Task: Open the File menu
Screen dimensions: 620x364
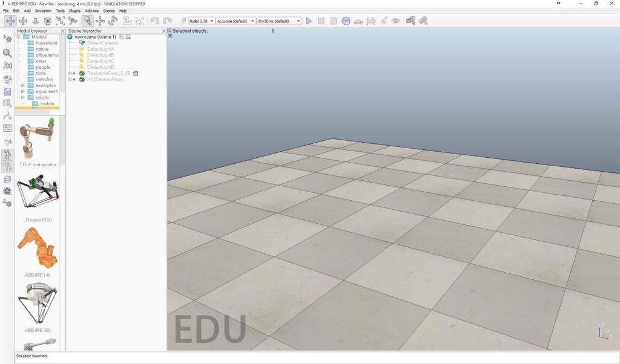Action: 5,11
